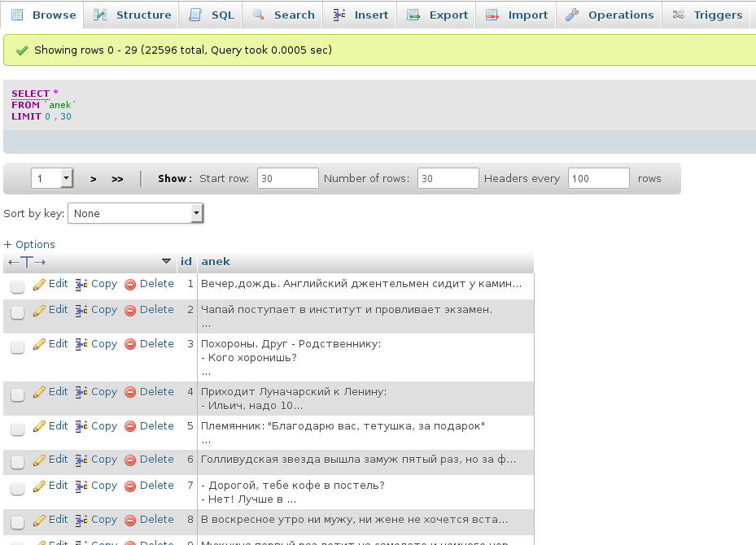Click the pencil Edit icon for row 6
The image size is (756, 545).
[39, 460]
